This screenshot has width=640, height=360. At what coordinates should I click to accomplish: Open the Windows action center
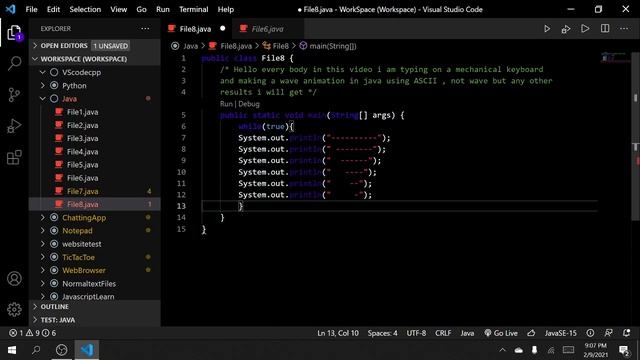tap(624, 350)
